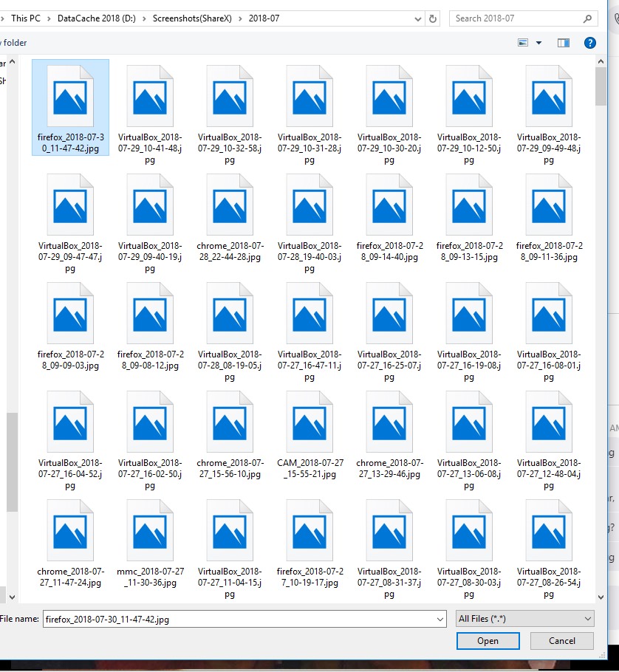619x672 pixels.
Task: Select the mmc_2018-07-27_11-30-36.jpg file icon
Action: pos(150,532)
